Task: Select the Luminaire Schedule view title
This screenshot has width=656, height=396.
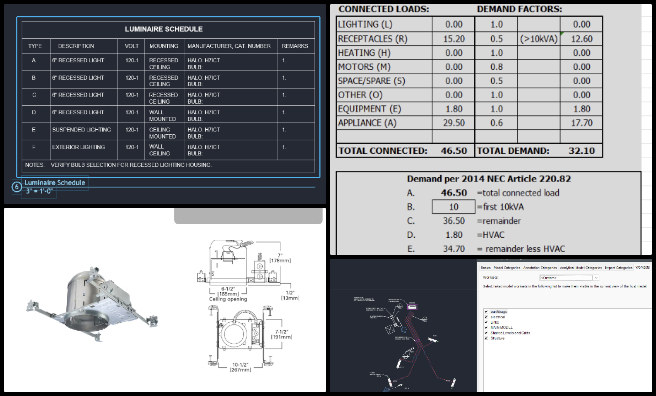Action: pos(55,183)
